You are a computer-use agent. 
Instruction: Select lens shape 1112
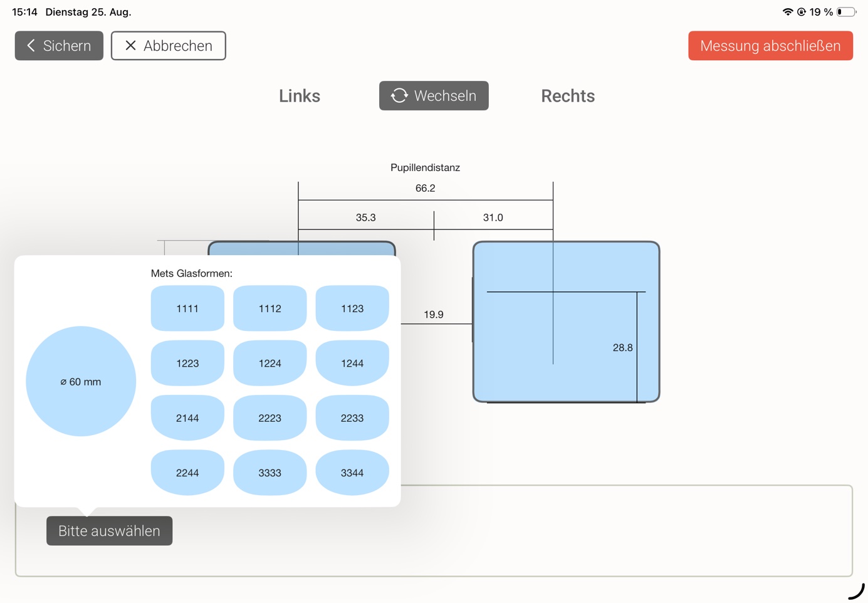pyautogui.click(x=270, y=308)
